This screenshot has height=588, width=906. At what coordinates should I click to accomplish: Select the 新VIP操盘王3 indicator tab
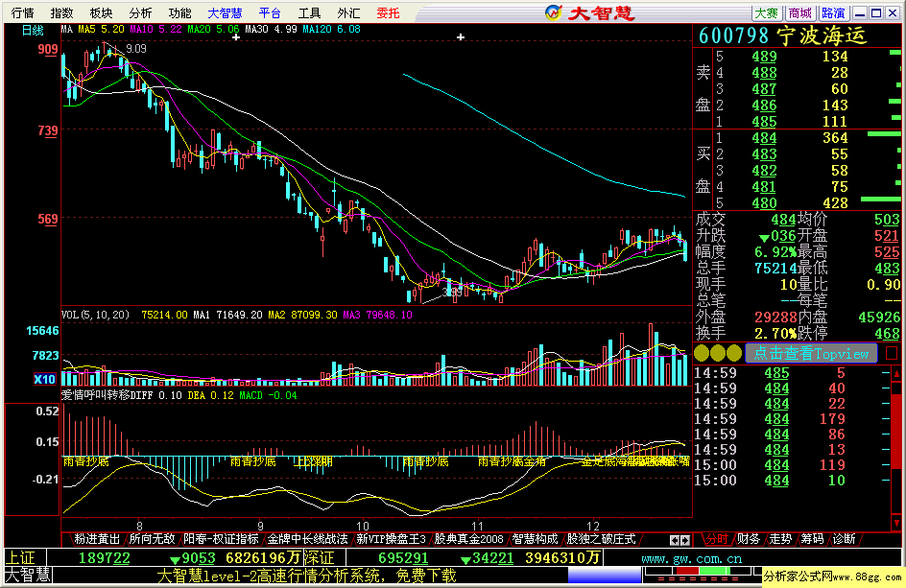tap(392, 539)
